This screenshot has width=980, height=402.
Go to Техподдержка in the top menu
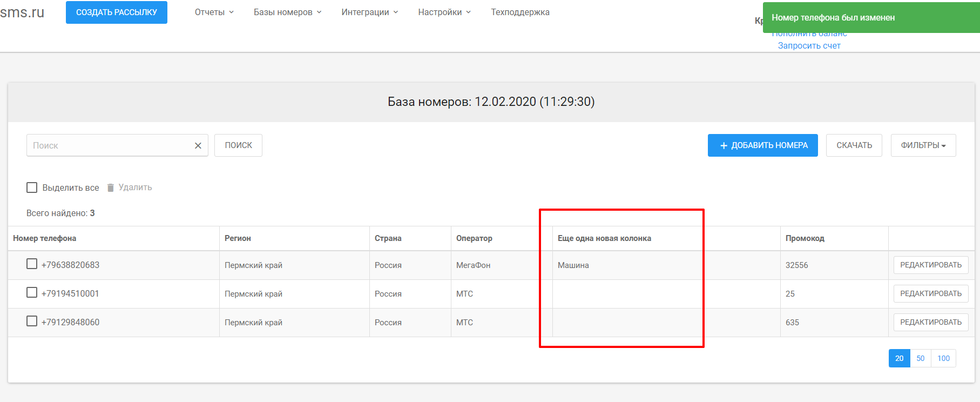point(520,12)
